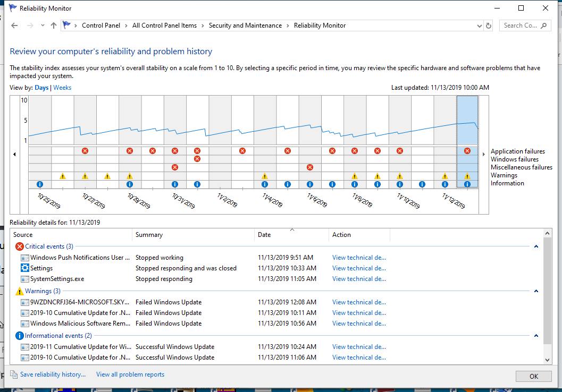Select the 9WZDNCRFJ364-MICROSOFT.SKY... warning row

coord(277,302)
